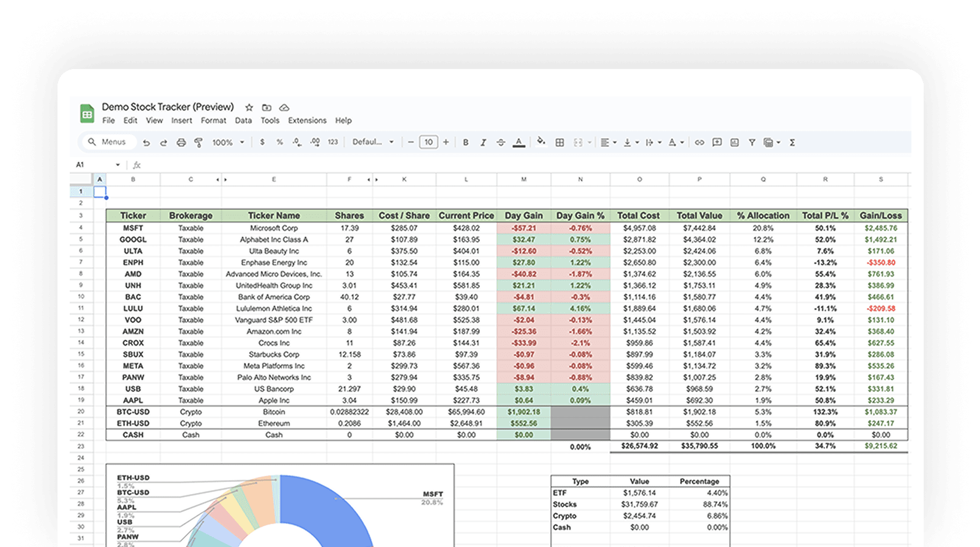This screenshot has width=980, height=547.
Task: Click the merge cells icon
Action: [578, 142]
